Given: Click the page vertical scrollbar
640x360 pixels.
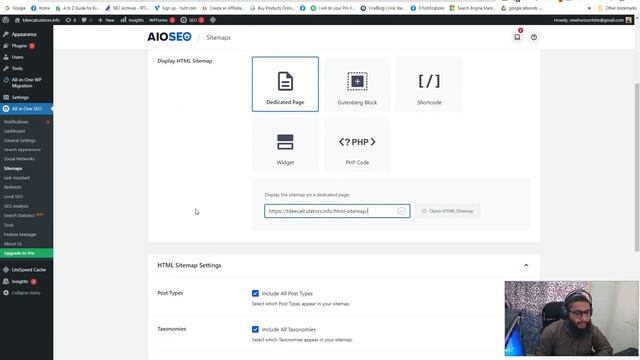Looking at the screenshot, I should [637, 167].
